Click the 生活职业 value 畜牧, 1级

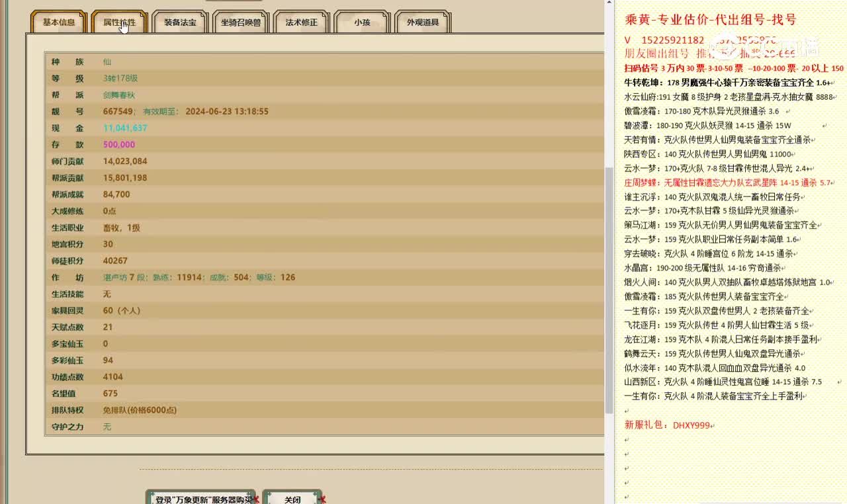pyautogui.click(x=122, y=228)
